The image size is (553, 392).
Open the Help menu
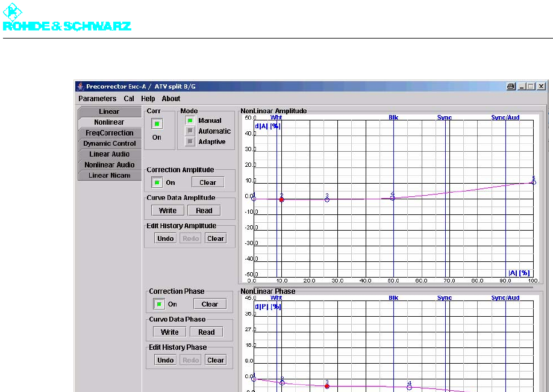tap(148, 99)
